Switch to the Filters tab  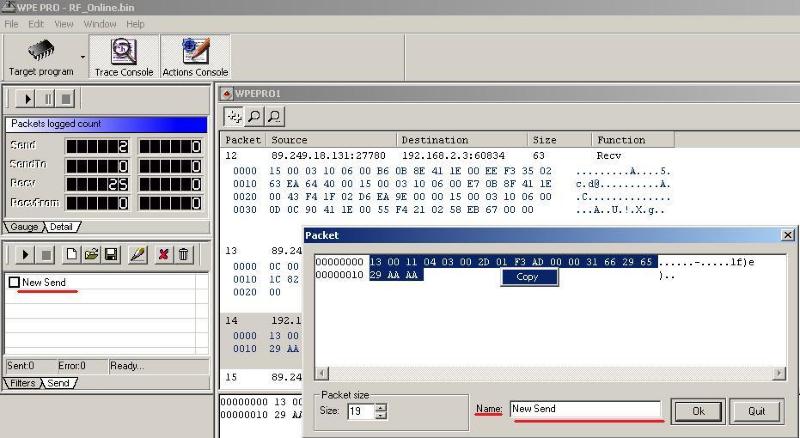[21, 383]
